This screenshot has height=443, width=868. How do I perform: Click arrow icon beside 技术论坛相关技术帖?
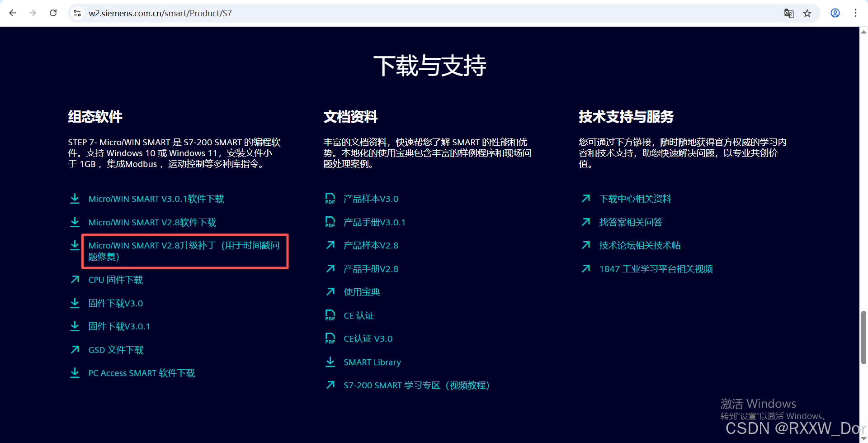click(x=586, y=245)
